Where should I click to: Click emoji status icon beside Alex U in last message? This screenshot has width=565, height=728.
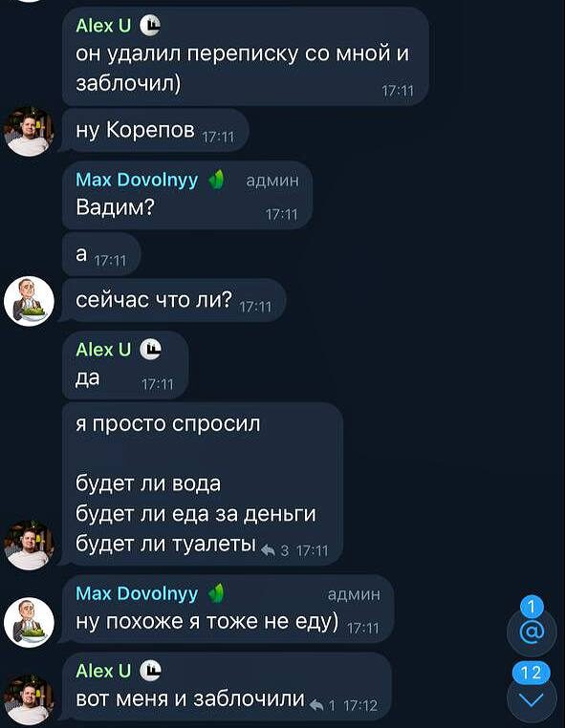point(150,671)
